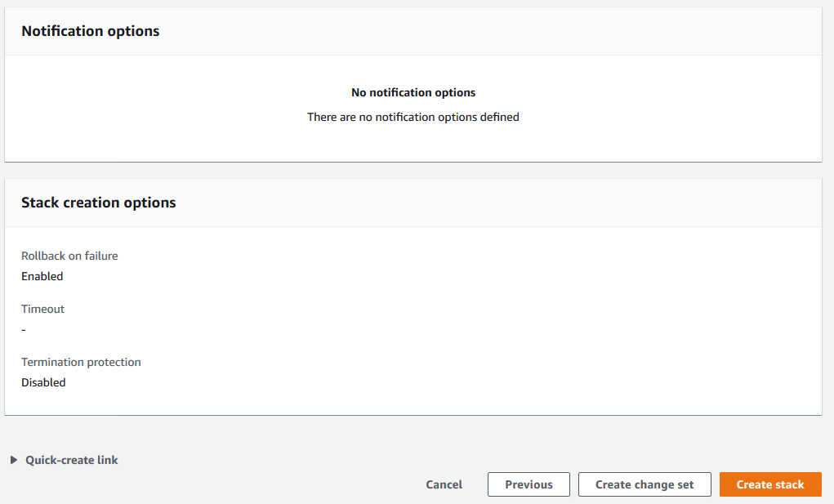The width and height of the screenshot is (834, 504).
Task: Select the bold No notification options text
Action: [413, 92]
